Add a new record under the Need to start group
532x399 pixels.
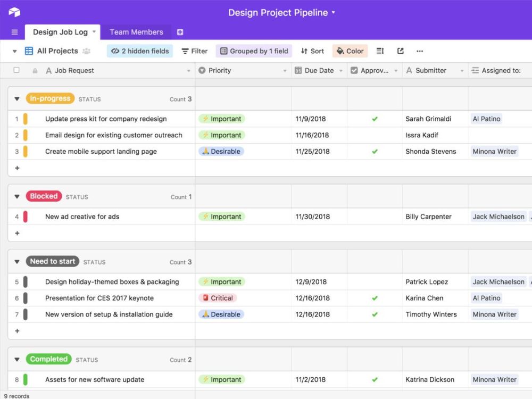pos(18,331)
